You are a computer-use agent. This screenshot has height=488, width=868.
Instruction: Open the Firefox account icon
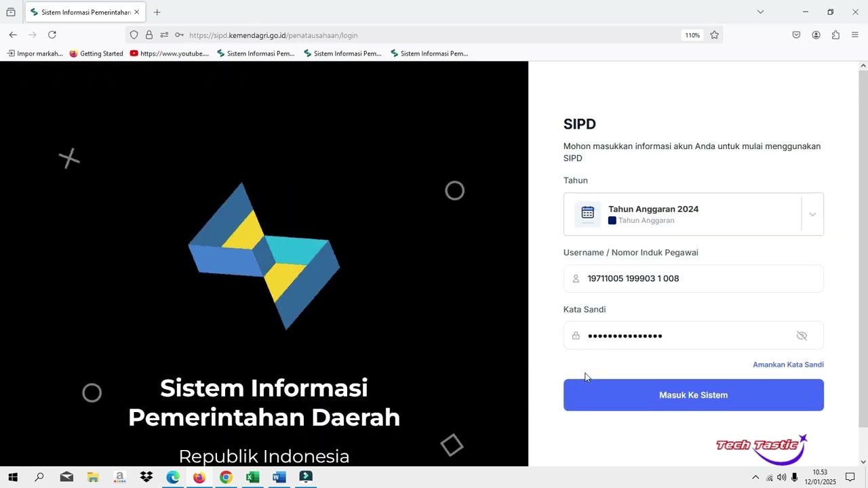816,35
